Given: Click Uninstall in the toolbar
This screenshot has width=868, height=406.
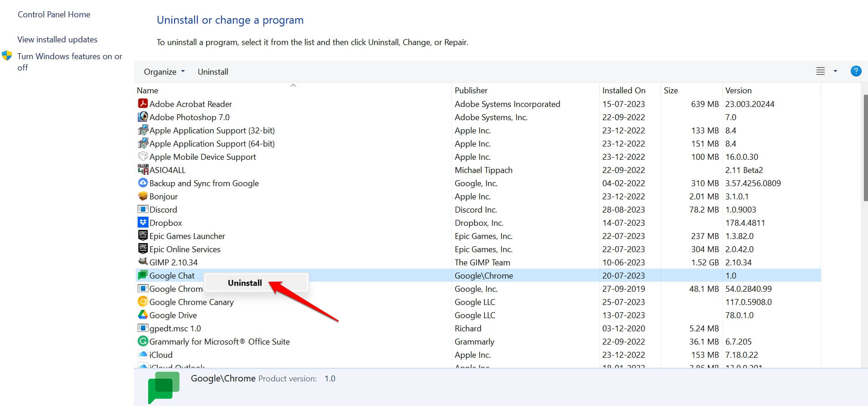Looking at the screenshot, I should point(213,72).
